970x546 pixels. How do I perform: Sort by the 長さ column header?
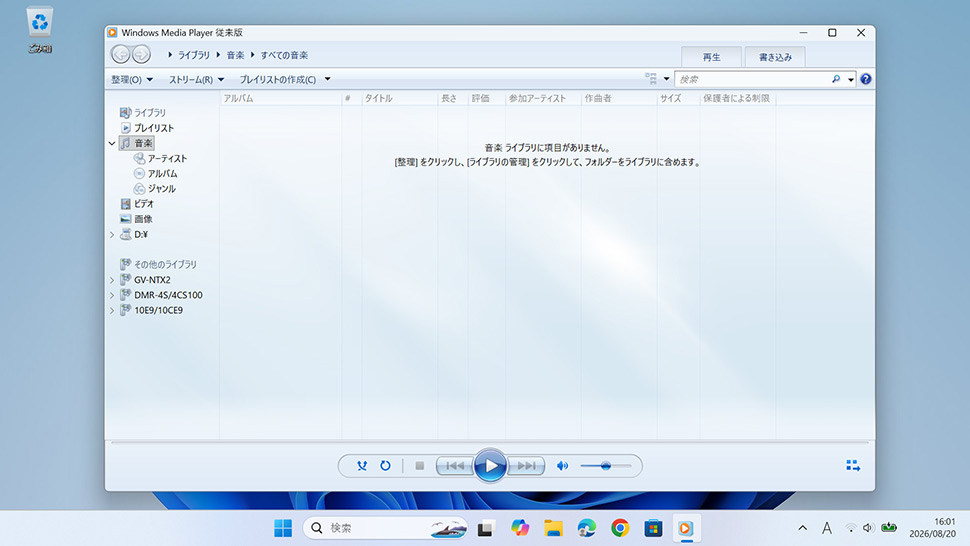tap(453, 98)
